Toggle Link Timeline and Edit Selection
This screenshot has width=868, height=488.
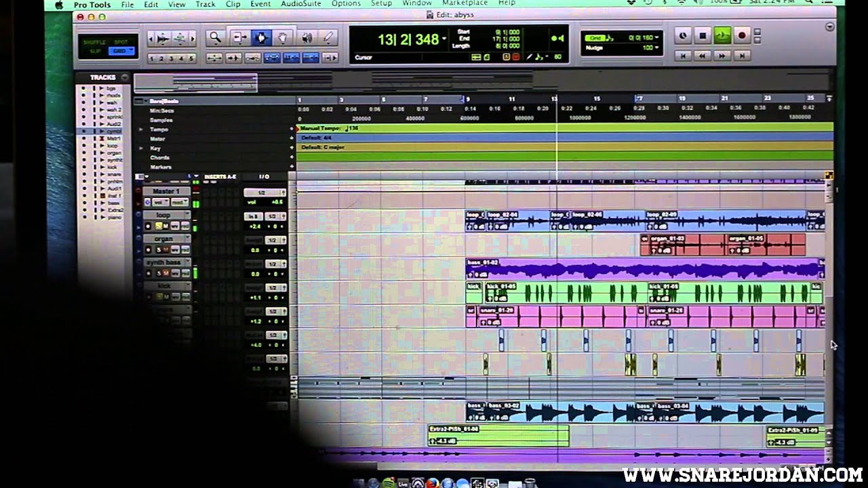tap(292, 58)
